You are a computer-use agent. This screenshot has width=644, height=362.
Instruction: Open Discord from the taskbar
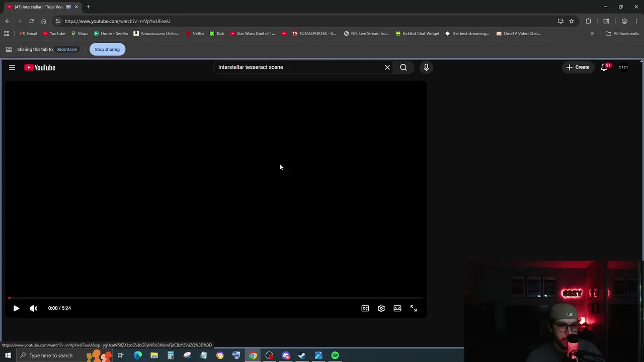click(286, 355)
